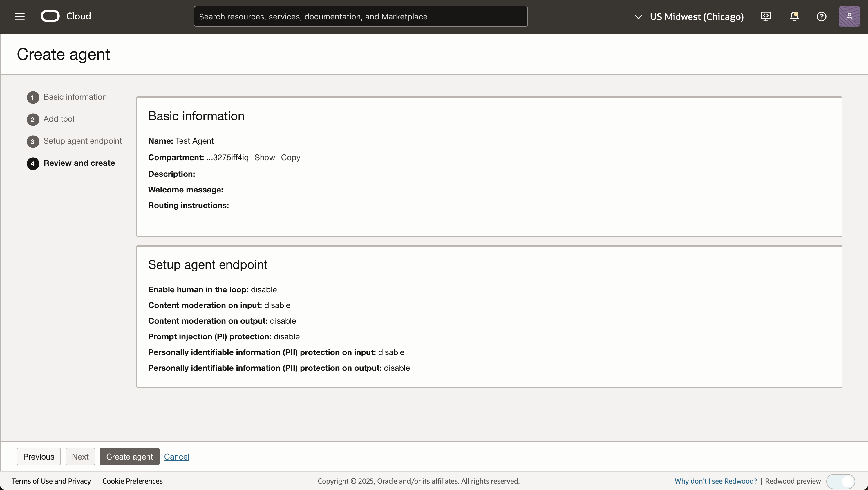
Task: Open the announcements bell icon
Action: pyautogui.click(x=794, y=16)
